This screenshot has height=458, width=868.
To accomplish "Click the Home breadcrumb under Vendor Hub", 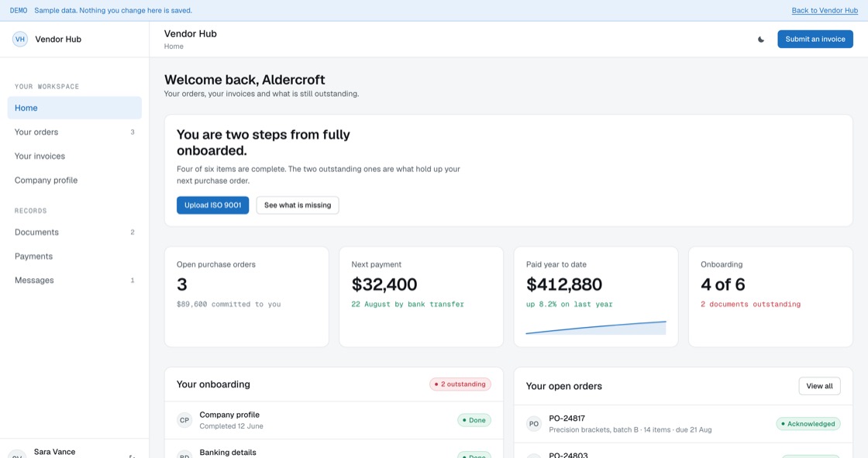I will pyautogui.click(x=174, y=46).
